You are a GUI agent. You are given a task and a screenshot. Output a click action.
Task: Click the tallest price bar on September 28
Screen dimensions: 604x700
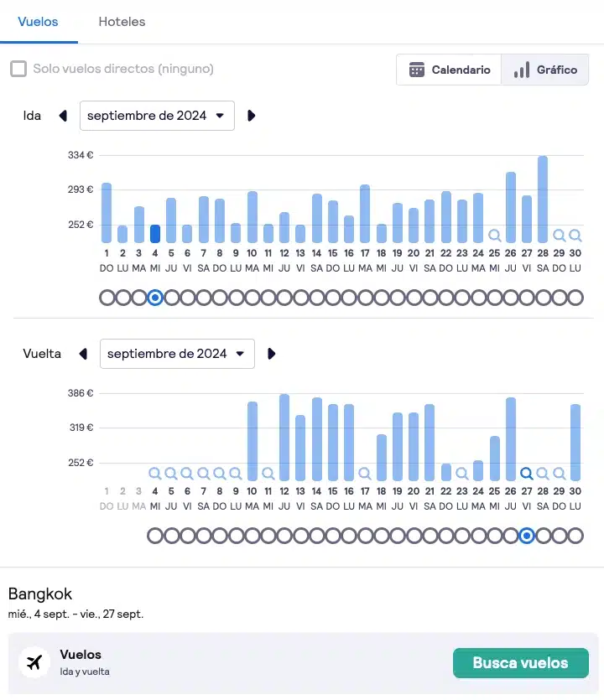[543, 193]
